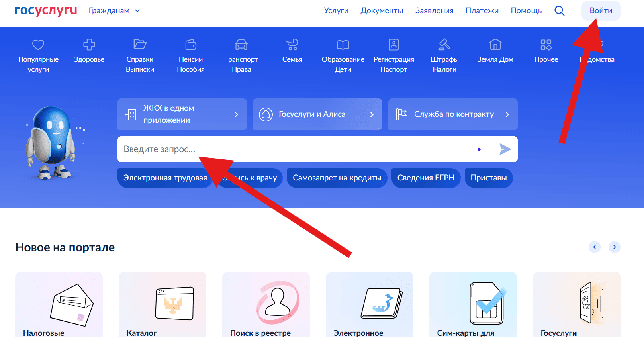Open the Документы menu item

[x=382, y=11]
